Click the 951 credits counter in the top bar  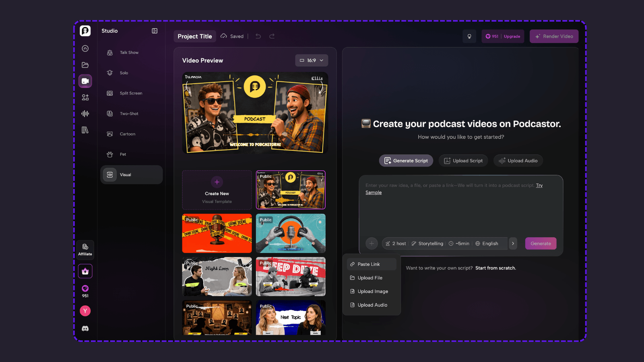click(x=492, y=36)
